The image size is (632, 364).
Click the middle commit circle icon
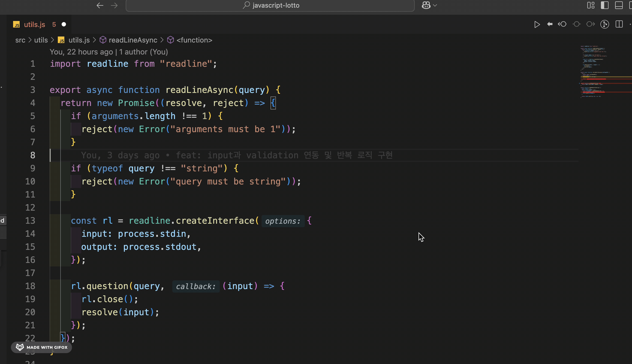pos(576,24)
